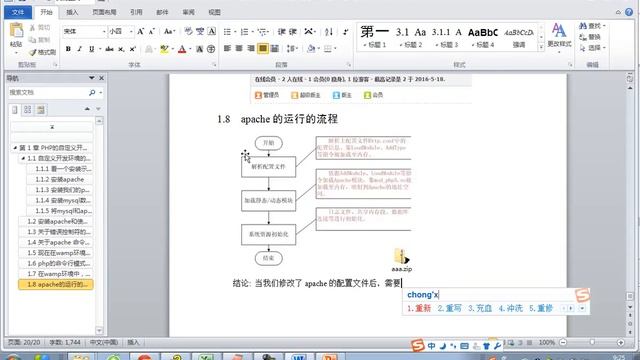Click the Distributed alignment icon
The image size is (640, 360).
[x=275, y=49]
